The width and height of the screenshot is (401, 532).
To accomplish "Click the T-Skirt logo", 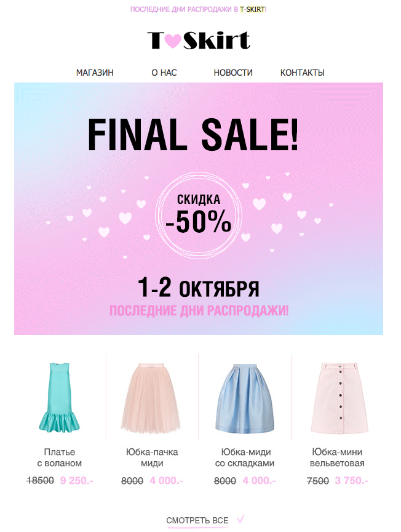I will click(199, 41).
